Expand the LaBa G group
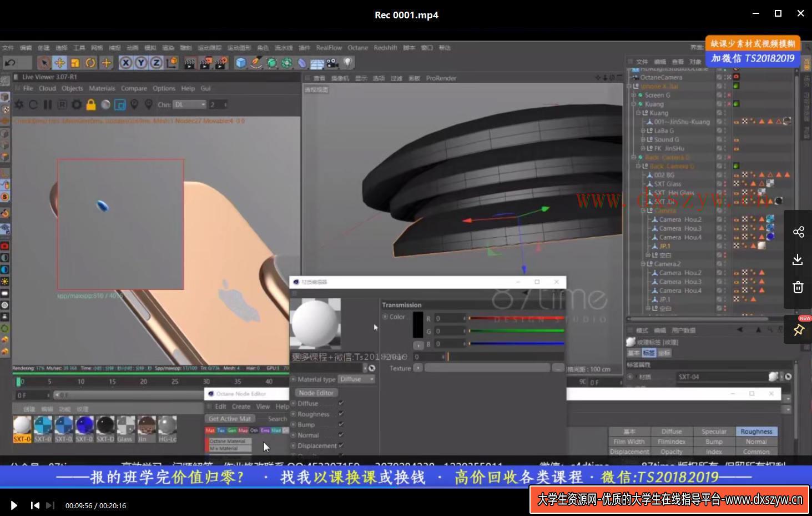Image resolution: width=812 pixels, height=516 pixels. [x=643, y=131]
